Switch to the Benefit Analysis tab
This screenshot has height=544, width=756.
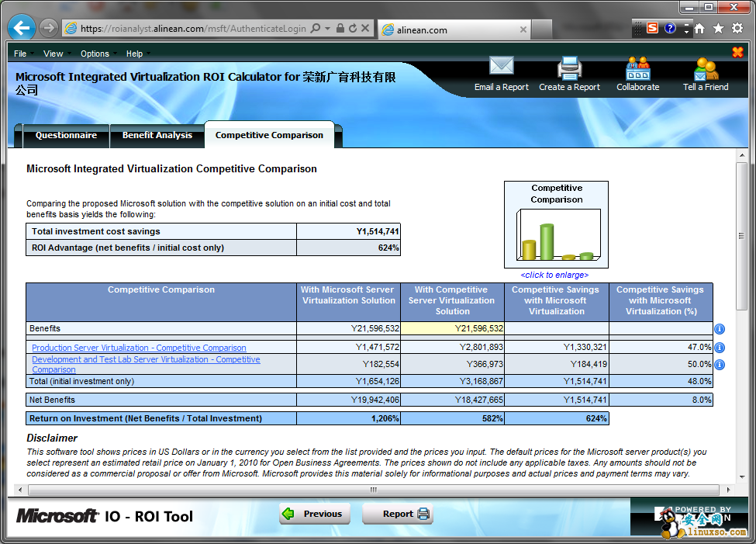point(157,135)
